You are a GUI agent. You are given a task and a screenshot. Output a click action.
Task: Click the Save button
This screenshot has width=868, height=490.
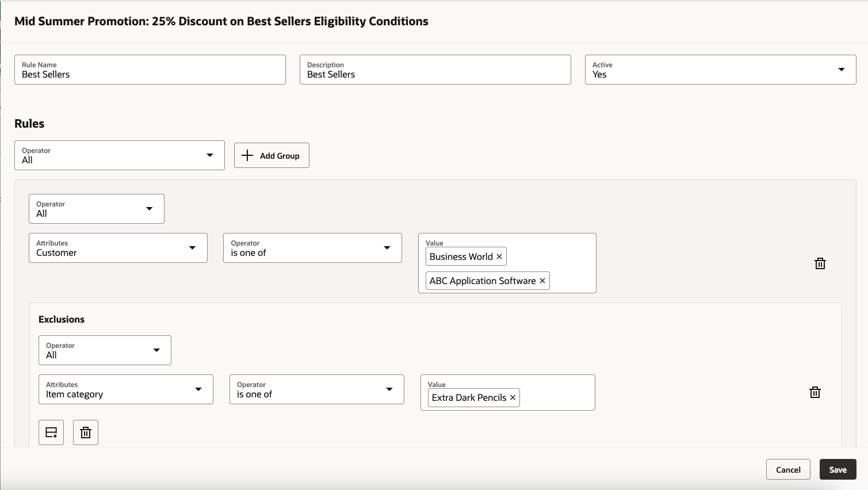point(838,469)
